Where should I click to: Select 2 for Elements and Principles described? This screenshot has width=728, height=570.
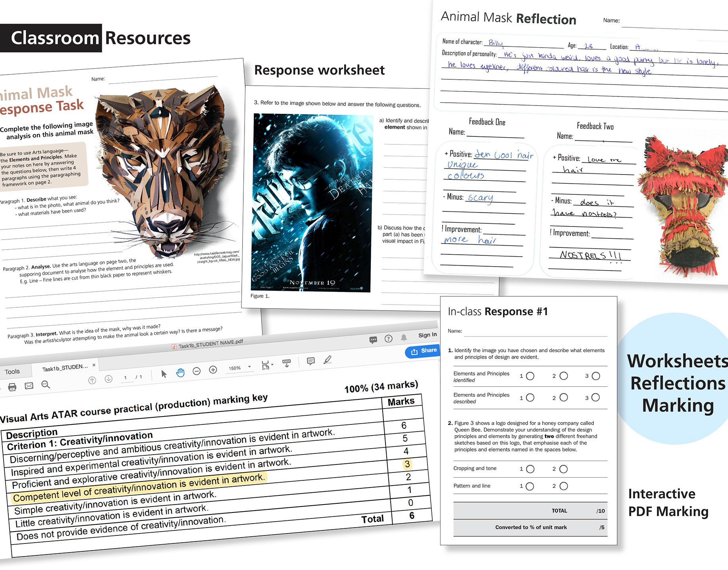pos(563,397)
